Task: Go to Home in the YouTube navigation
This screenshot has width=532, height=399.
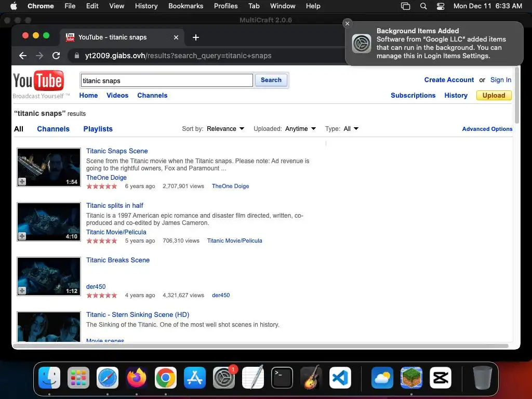Action: 88,96
